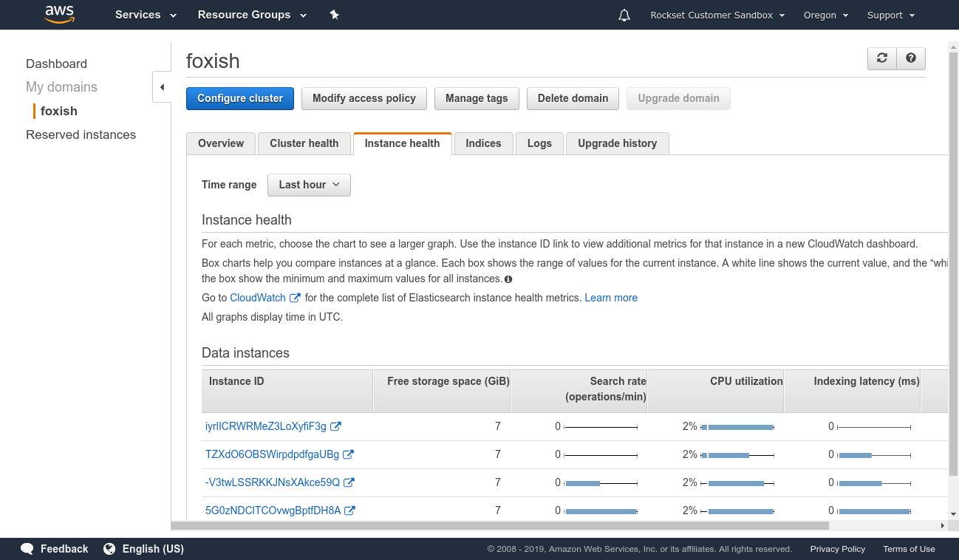The image size is (959, 560).
Task: Click Search rate chart for iyrlICRWRMeZ3LoXyfiF3g
Action: pyautogui.click(x=601, y=427)
